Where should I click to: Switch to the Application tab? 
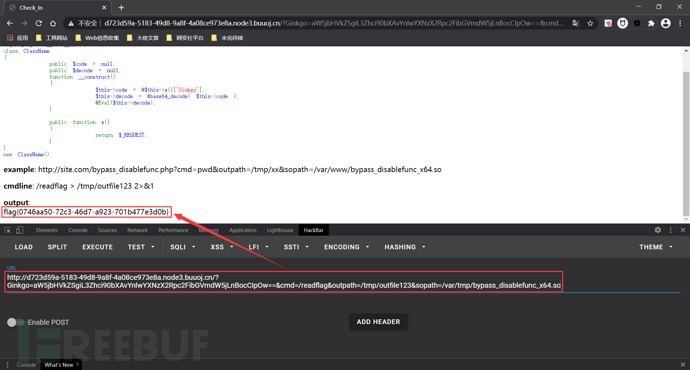click(242, 230)
